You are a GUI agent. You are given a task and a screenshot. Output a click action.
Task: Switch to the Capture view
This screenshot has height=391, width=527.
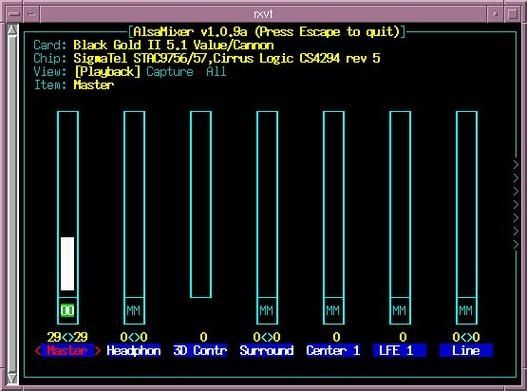pyautogui.click(x=170, y=72)
